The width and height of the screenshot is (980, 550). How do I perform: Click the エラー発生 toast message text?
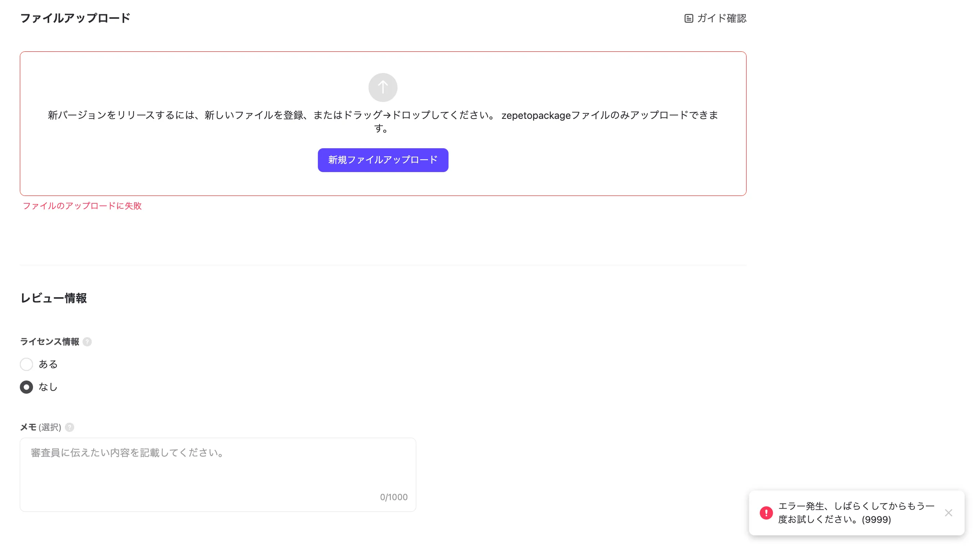[x=856, y=513]
